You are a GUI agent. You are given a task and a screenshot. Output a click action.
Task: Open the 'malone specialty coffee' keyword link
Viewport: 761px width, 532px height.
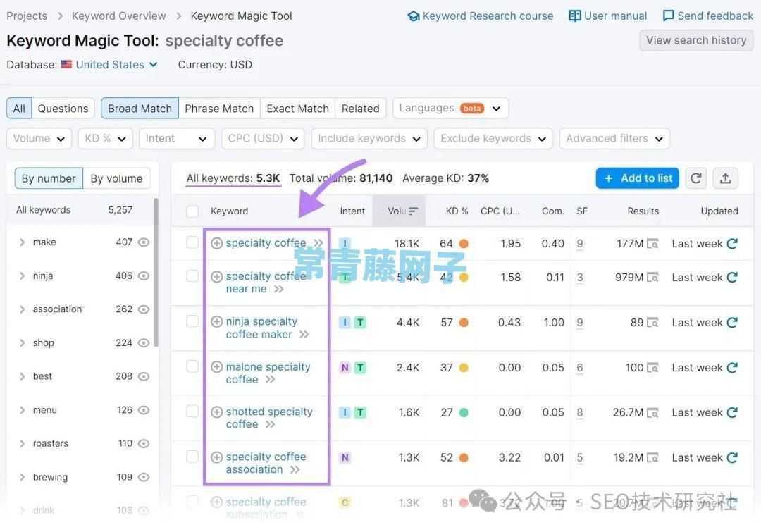pos(268,373)
